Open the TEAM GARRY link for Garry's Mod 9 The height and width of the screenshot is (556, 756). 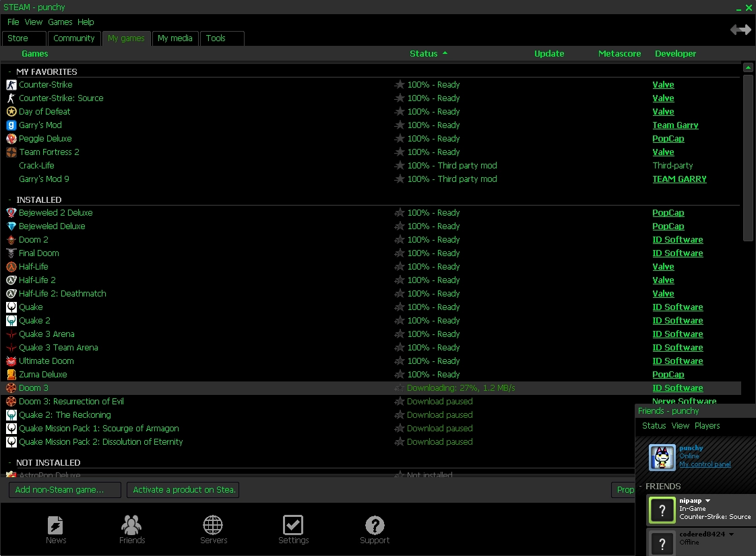click(679, 179)
